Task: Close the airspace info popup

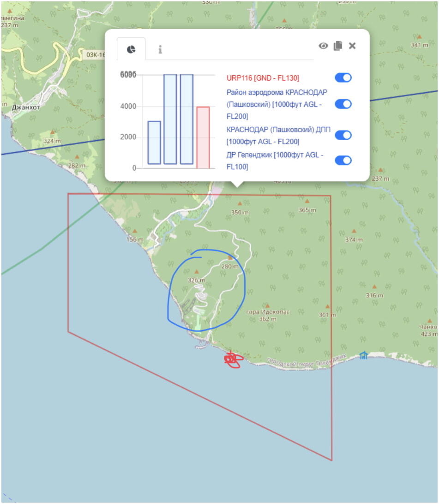Action: [x=352, y=46]
